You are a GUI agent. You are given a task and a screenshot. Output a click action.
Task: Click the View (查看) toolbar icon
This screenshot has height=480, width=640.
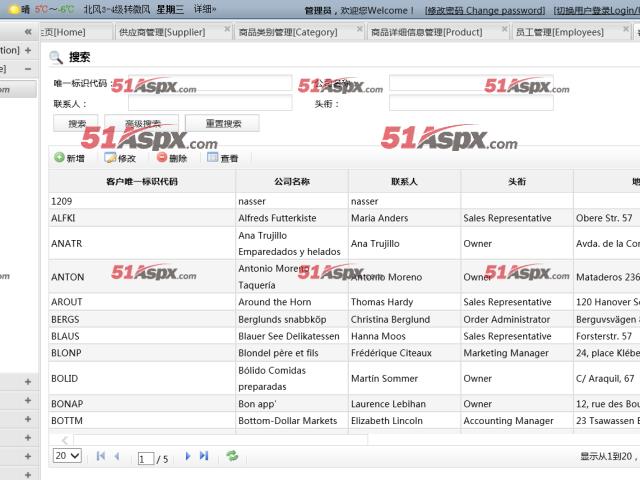point(212,158)
